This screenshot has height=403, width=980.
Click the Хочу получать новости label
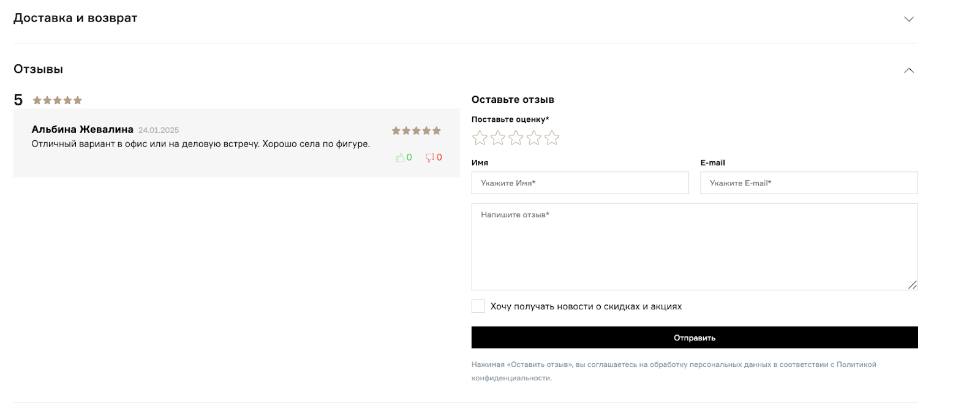[x=586, y=306]
